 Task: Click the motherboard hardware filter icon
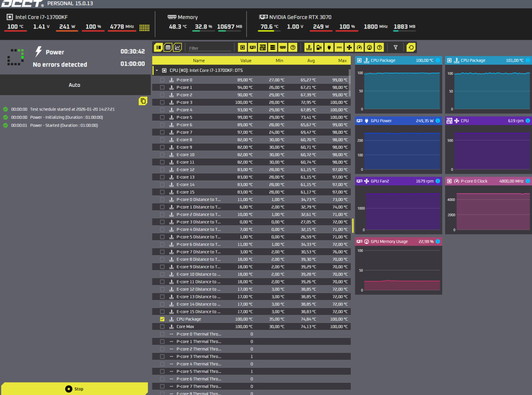tap(263, 47)
